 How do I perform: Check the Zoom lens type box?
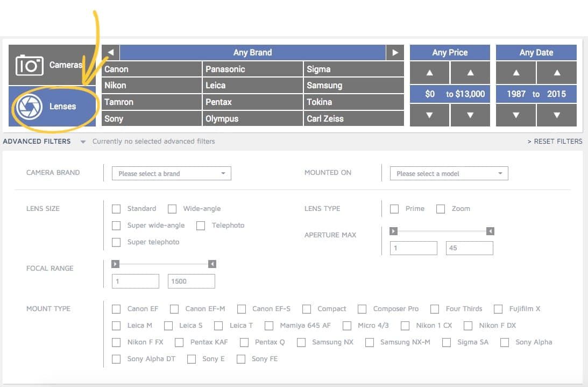point(441,209)
